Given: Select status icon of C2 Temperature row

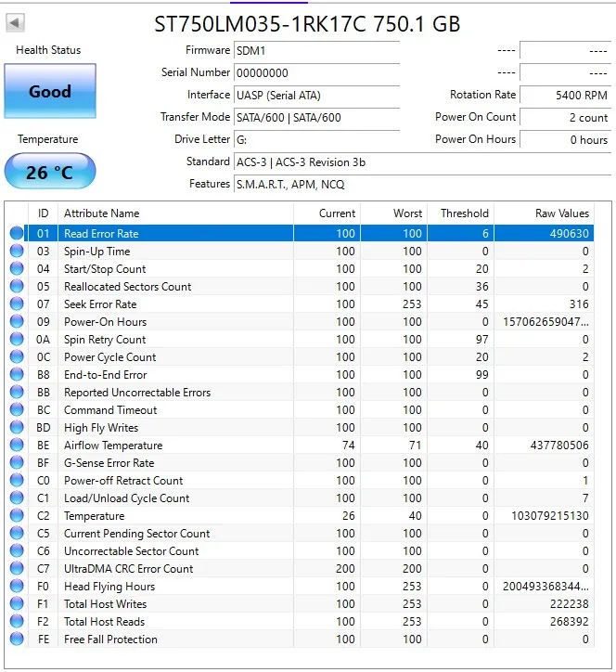Looking at the screenshot, I should point(17,515).
